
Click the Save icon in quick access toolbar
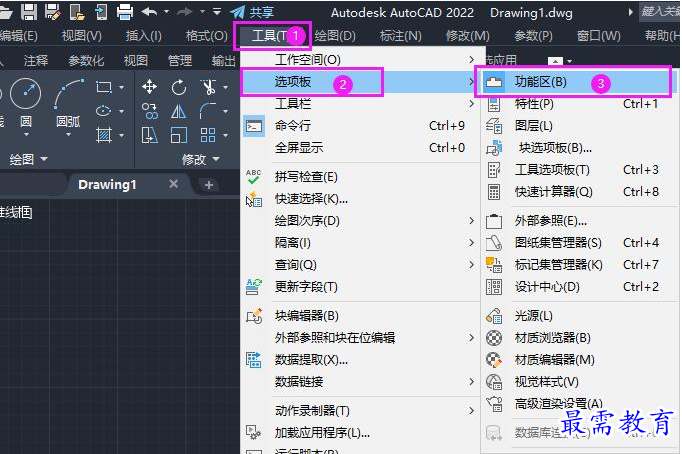[x=29, y=12]
